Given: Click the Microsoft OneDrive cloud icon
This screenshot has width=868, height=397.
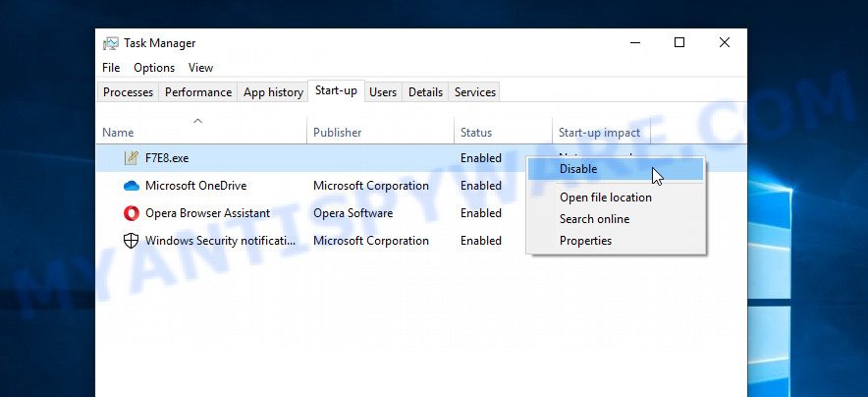Looking at the screenshot, I should (132, 186).
